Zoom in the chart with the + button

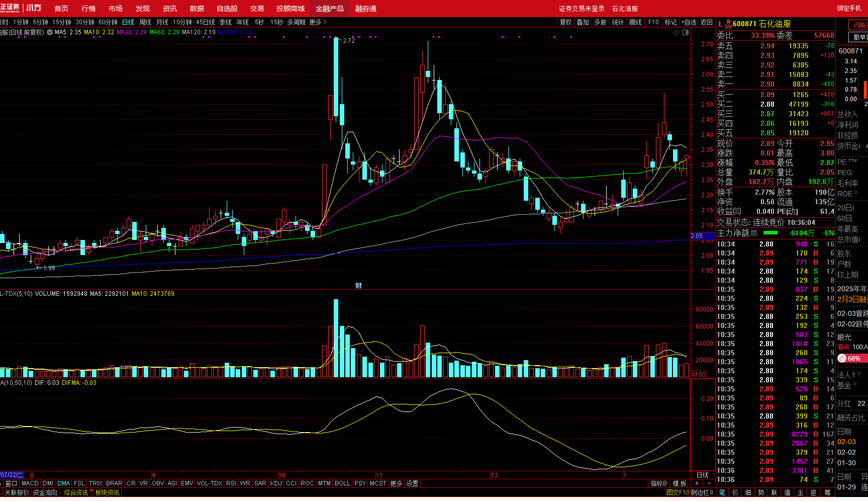(x=697, y=483)
